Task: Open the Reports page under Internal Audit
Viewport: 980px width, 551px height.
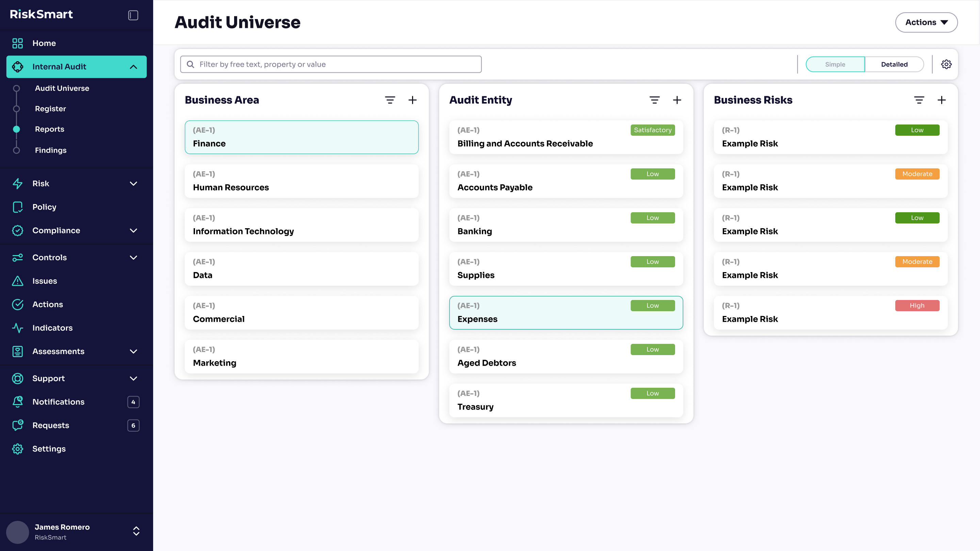Action: [x=49, y=129]
